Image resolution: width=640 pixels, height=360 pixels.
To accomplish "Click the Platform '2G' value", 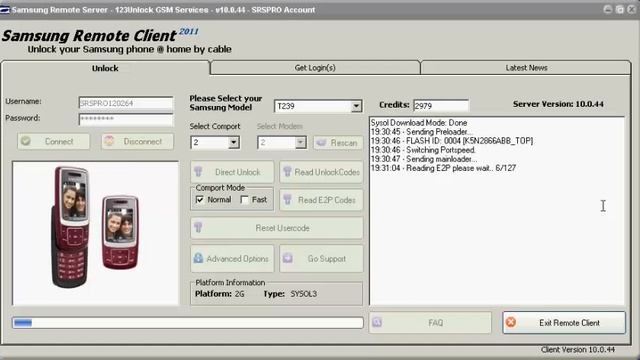I will click(240, 293).
